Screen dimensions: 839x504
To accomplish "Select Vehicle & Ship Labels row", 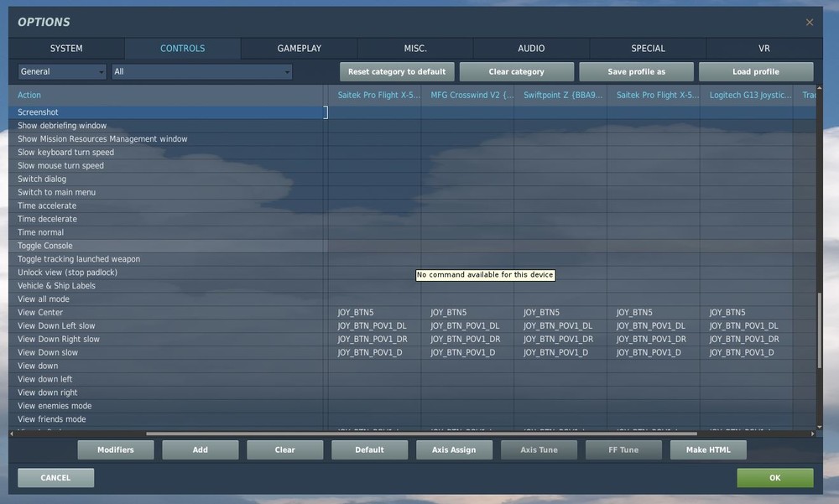I will 165,286.
